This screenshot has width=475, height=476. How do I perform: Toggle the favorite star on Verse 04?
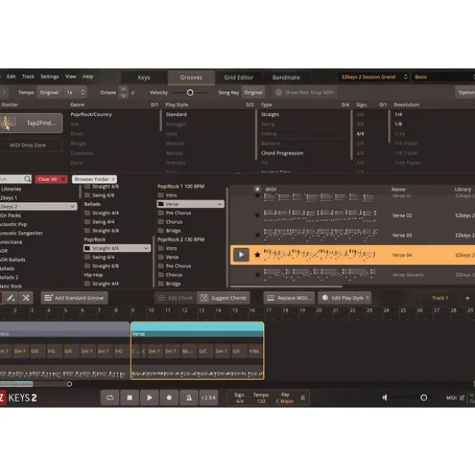pos(258,255)
